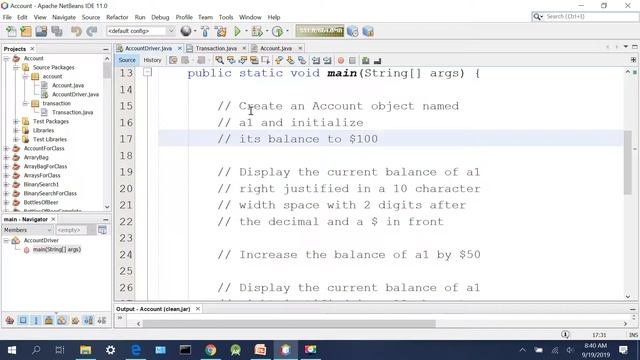The height and width of the screenshot is (360, 640).
Task: Collapse main method fold at line 13
Action: point(147,72)
